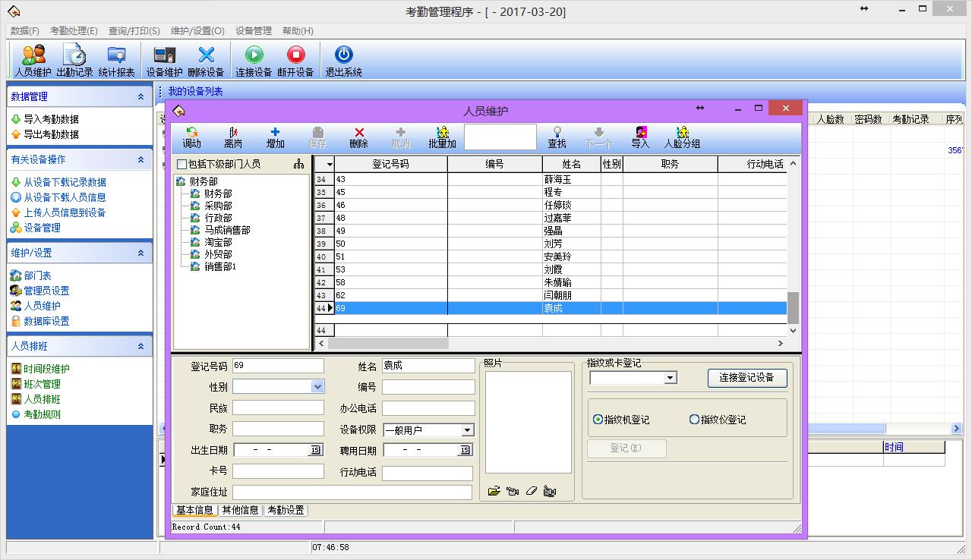This screenshot has height=560, width=972.
Task: Switch to the 其他信息 tab
Action: [x=240, y=511]
